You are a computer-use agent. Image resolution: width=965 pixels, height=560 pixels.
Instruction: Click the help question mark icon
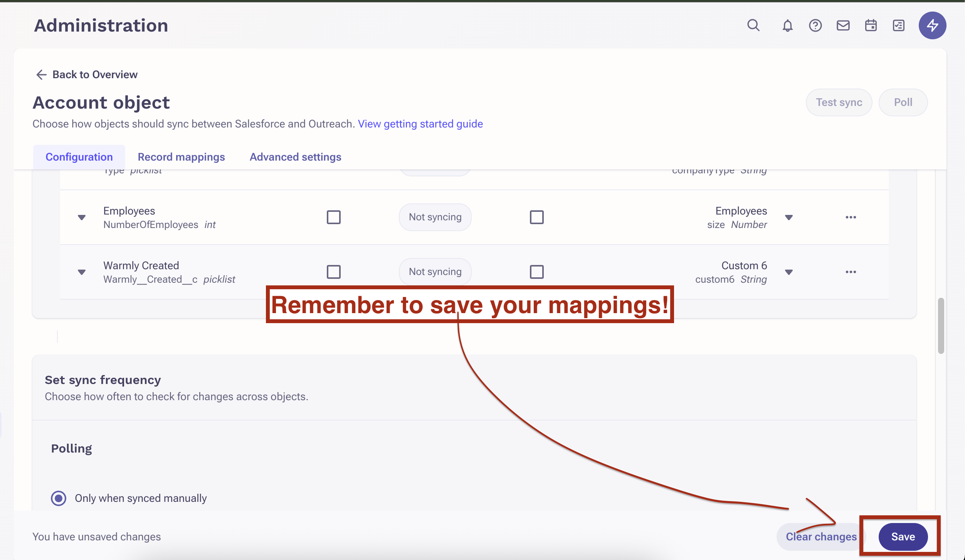click(x=815, y=25)
